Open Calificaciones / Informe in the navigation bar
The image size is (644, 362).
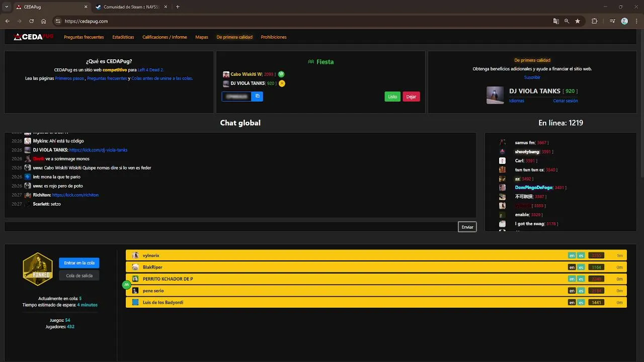(165, 37)
